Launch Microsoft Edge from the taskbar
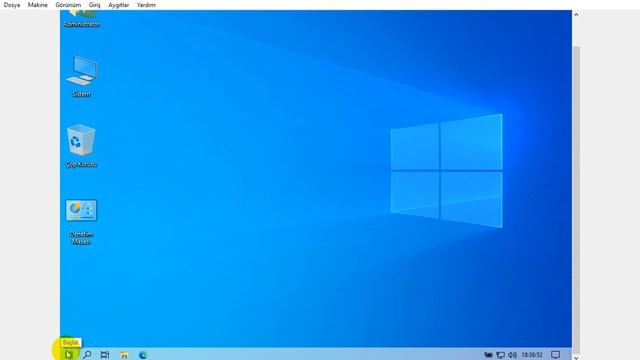Viewport: 640px width, 360px height. point(143,354)
